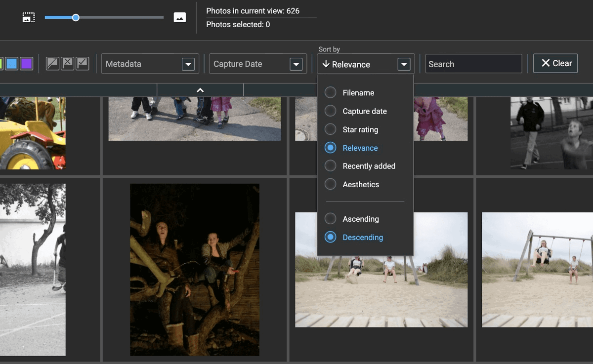Click the small thumbnail size icon
This screenshot has width=593, height=364.
click(x=29, y=17)
